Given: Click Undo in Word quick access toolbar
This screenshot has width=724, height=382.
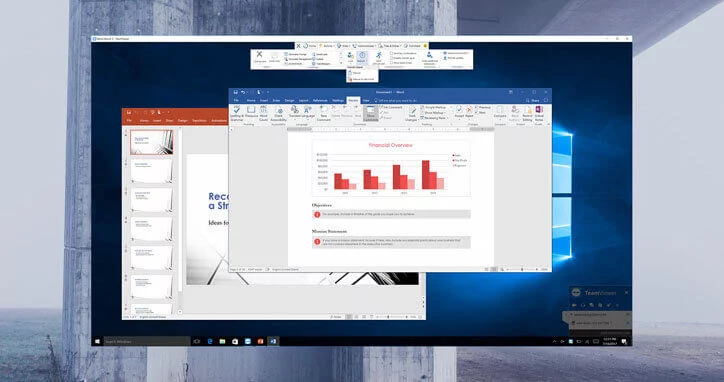Looking at the screenshot, I should point(243,92).
